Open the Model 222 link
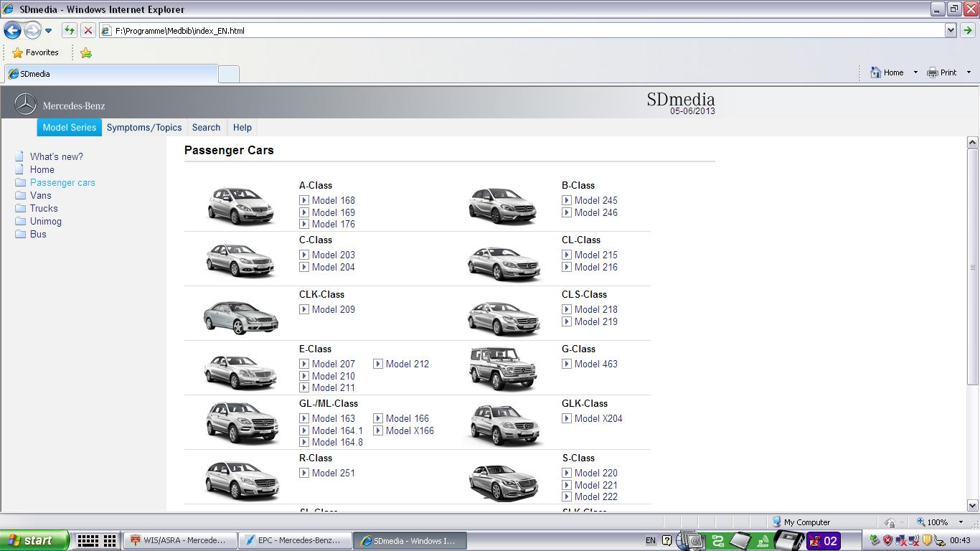980x551 pixels. pos(595,496)
